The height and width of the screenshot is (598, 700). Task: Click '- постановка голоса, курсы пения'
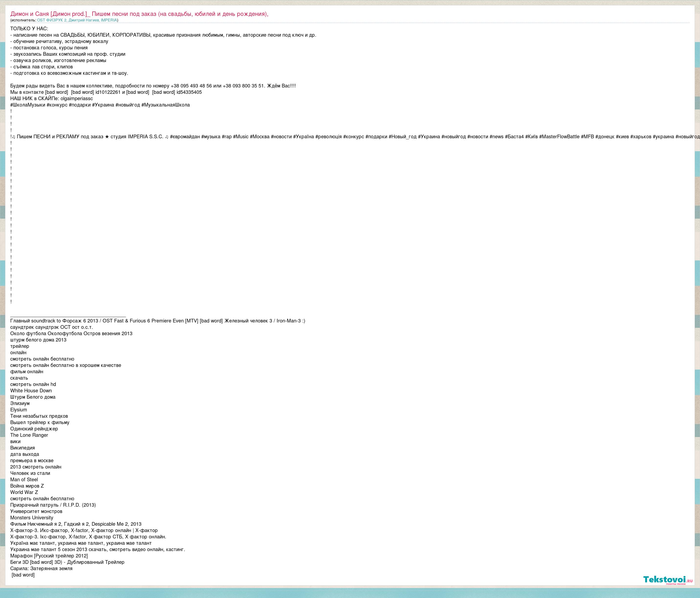tap(49, 48)
